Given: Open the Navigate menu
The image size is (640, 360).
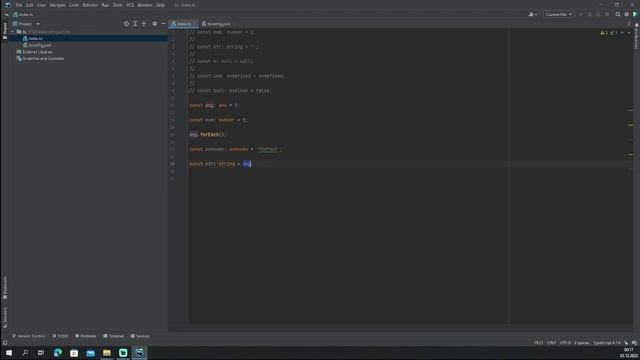Looking at the screenshot, I should coord(58,5).
